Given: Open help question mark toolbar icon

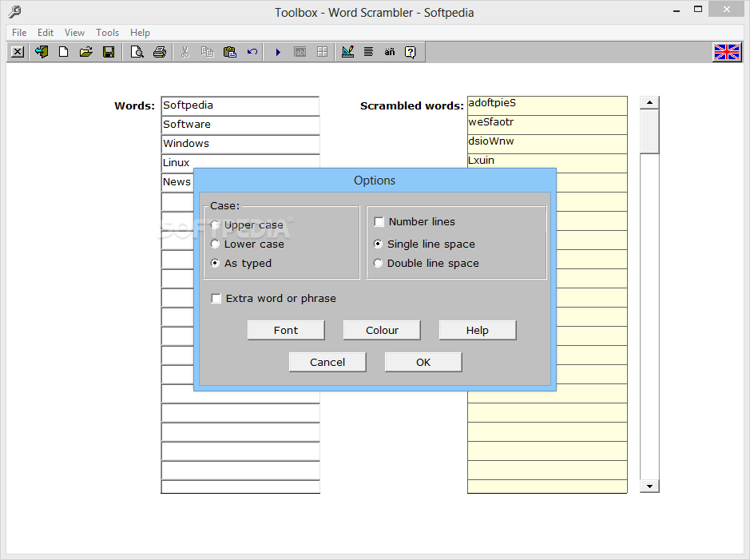Looking at the screenshot, I should point(411,52).
